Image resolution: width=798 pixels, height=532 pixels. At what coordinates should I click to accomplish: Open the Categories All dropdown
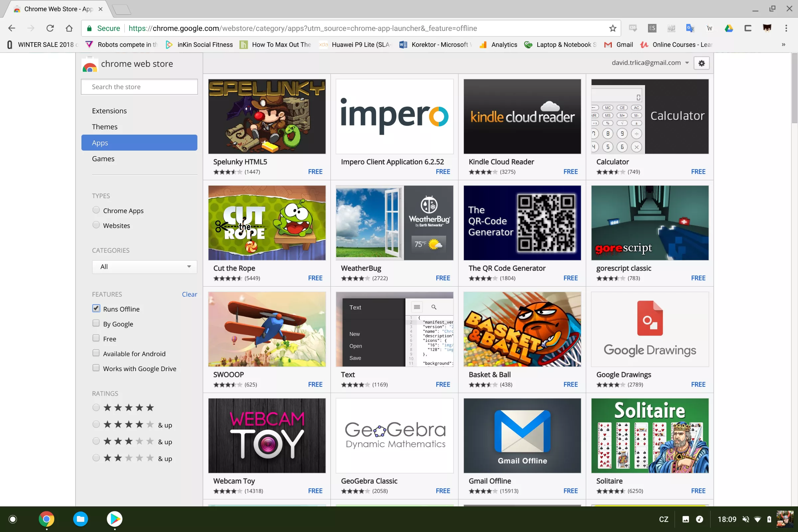[x=145, y=267]
